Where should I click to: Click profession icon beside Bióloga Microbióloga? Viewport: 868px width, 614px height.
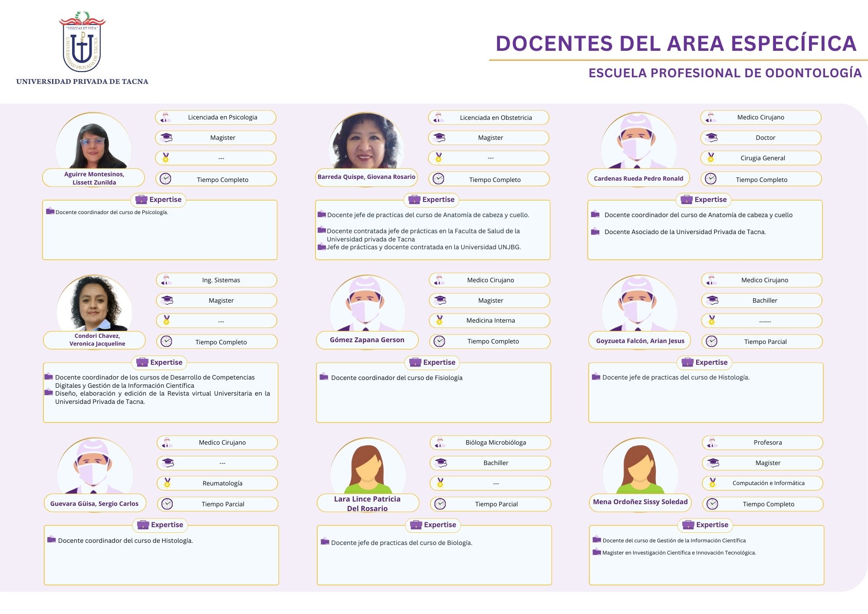[440, 442]
